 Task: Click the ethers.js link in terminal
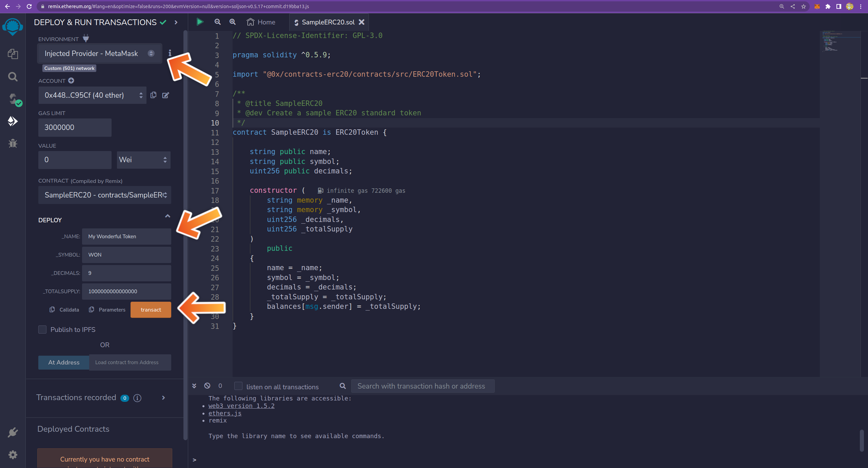[225, 413]
